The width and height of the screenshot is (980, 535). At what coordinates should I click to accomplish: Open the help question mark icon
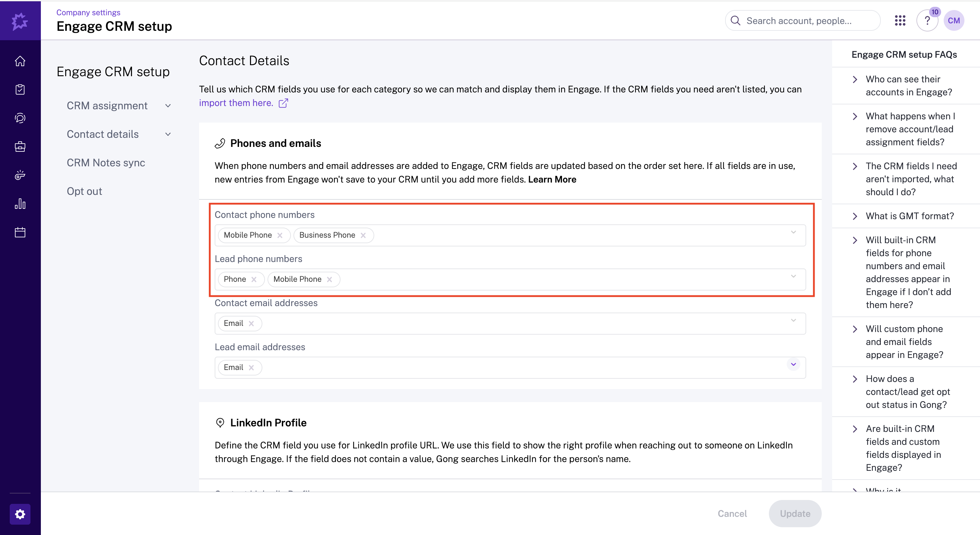coord(927,20)
